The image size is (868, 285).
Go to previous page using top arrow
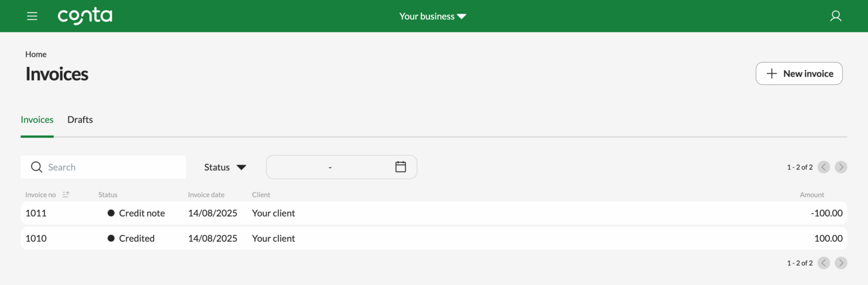824,167
